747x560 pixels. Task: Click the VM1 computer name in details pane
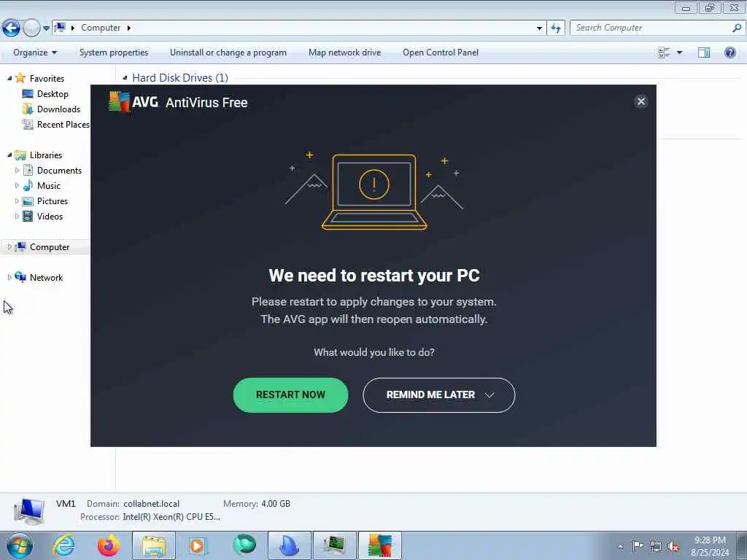[x=66, y=503]
